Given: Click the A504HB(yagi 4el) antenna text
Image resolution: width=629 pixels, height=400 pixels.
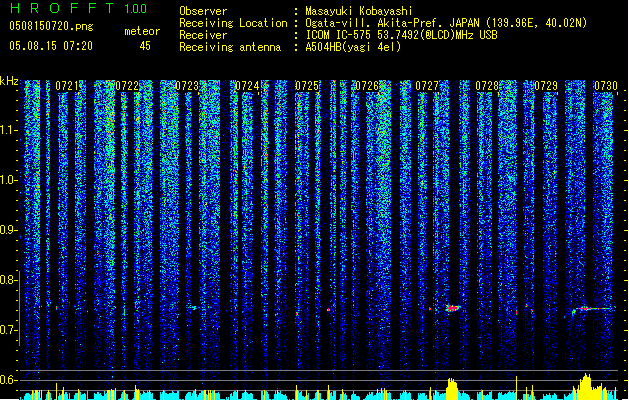Looking at the screenshot, I should 353,47.
